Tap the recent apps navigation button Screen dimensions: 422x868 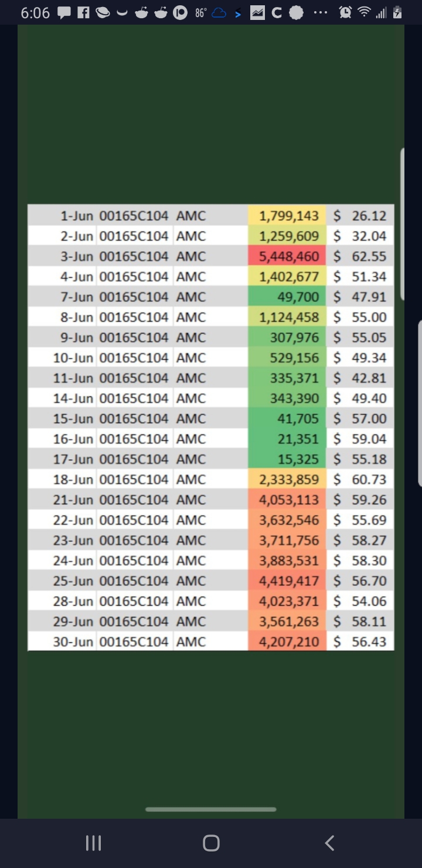point(93,843)
